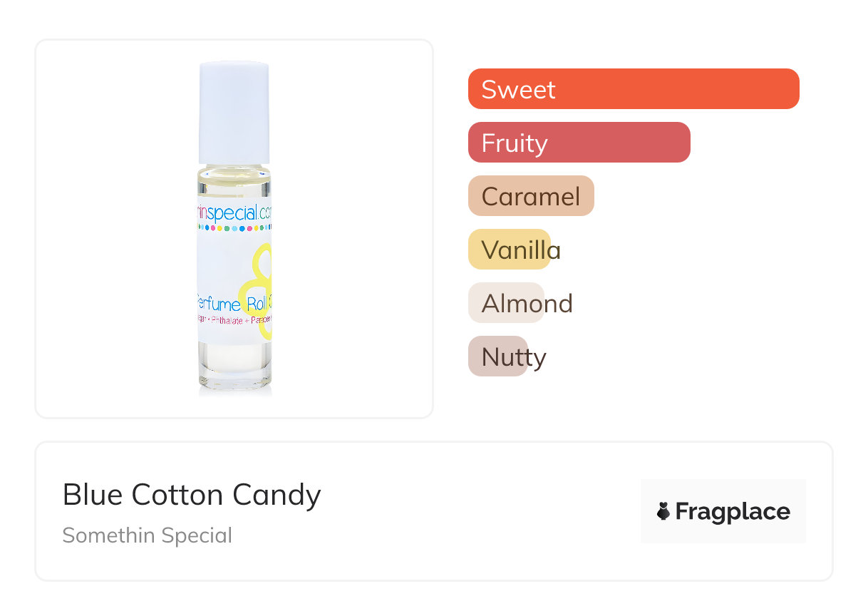
Task: Open the Somethin Special brand link
Action: [x=147, y=535]
